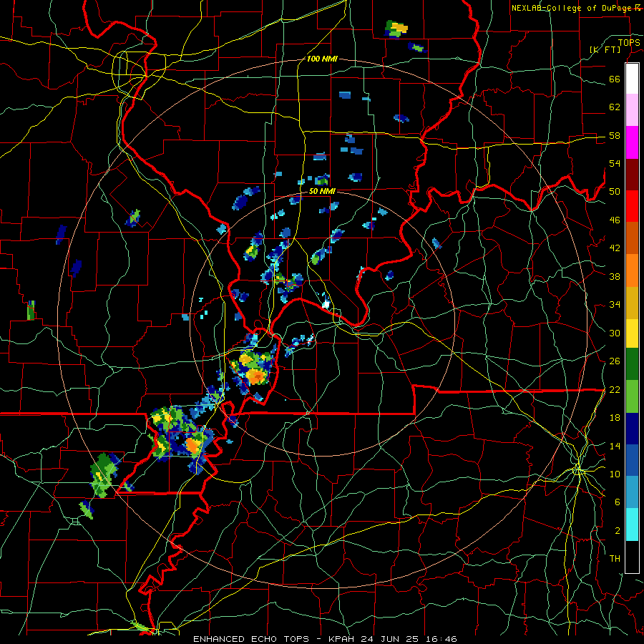644x644 pixels.
Task: Click the 2 legend value
Action: 618,531
